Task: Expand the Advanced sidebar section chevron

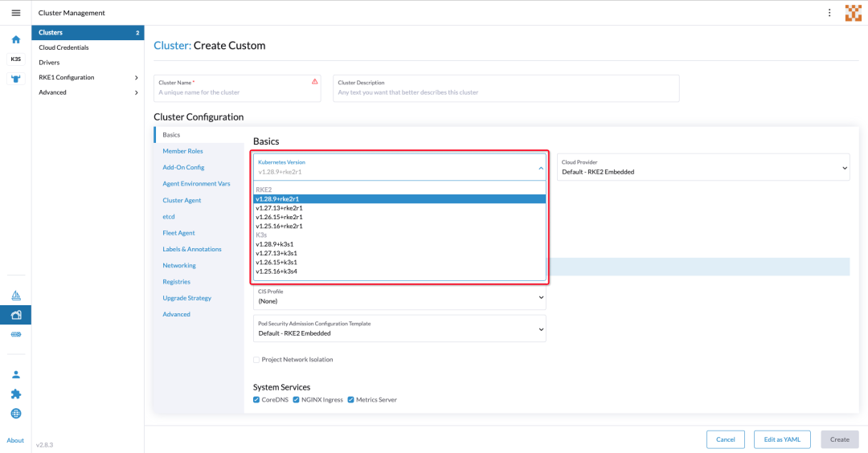Action: [x=136, y=92]
